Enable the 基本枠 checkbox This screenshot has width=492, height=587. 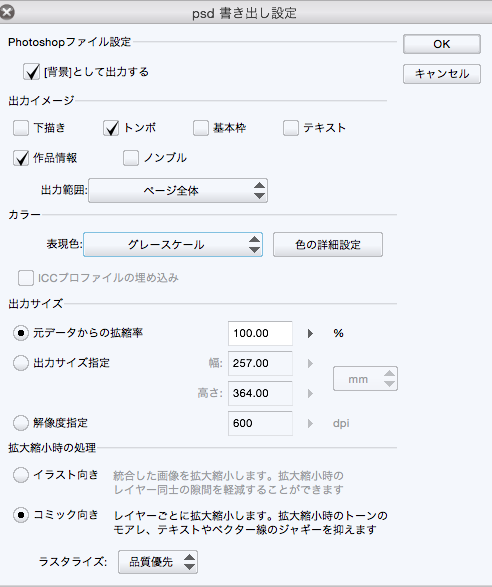pyautogui.click(x=201, y=128)
